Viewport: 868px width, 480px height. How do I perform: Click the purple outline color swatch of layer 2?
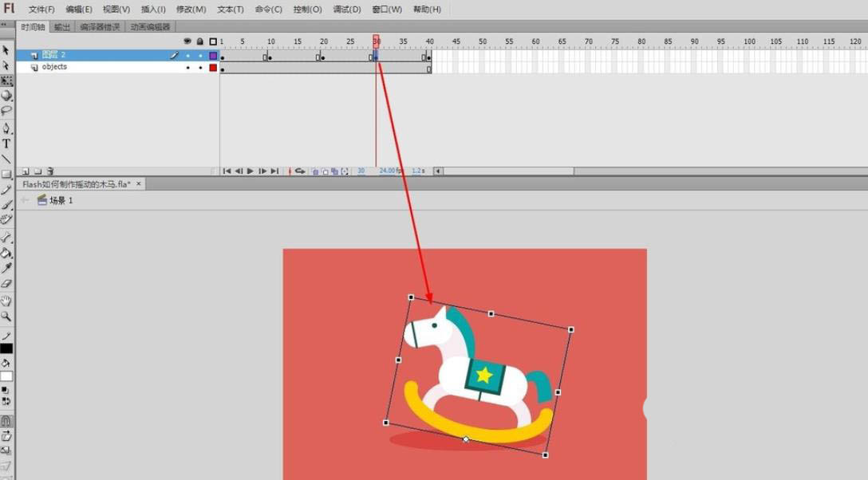click(213, 55)
